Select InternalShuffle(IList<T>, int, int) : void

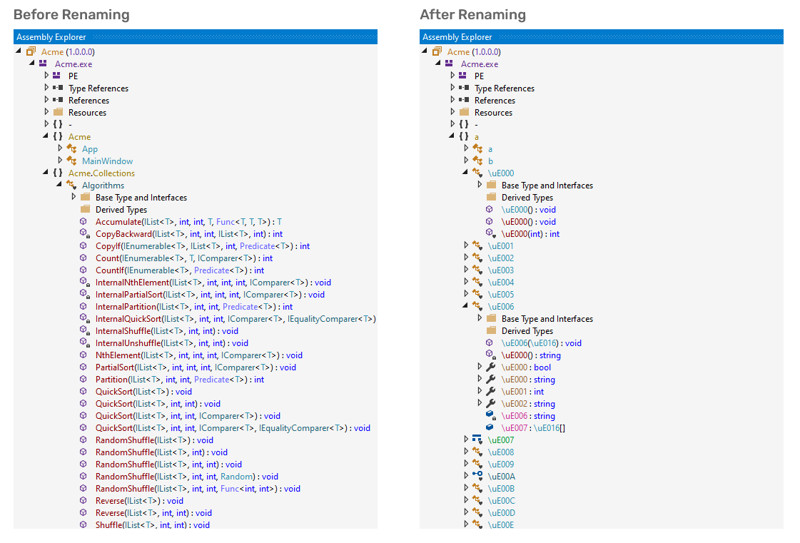click(167, 331)
